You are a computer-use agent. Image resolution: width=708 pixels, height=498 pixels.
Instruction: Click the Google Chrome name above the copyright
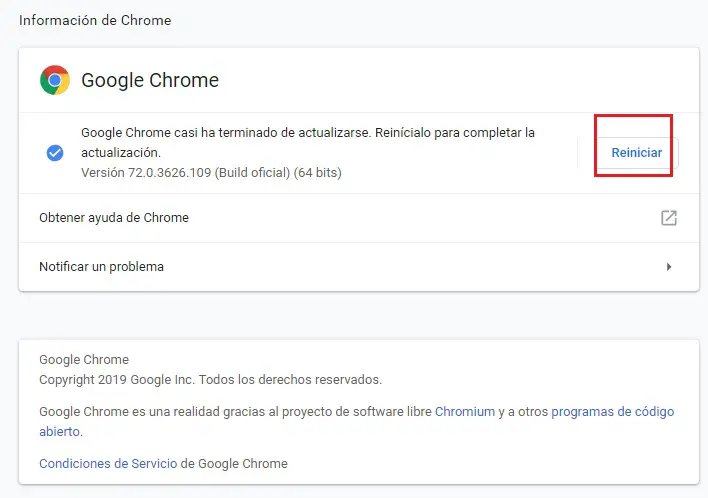pyautogui.click(x=83, y=360)
